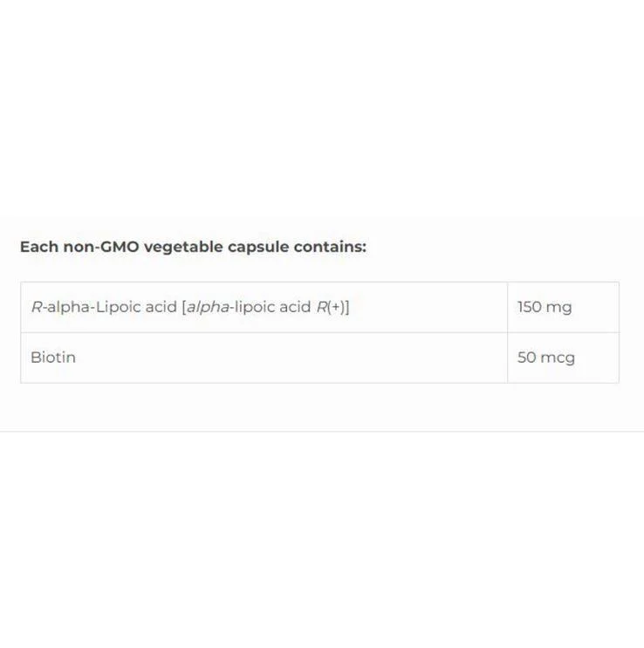
Task: Click the italic 'R' prefix of R-alpha-Lipoic
Action: [37, 307]
